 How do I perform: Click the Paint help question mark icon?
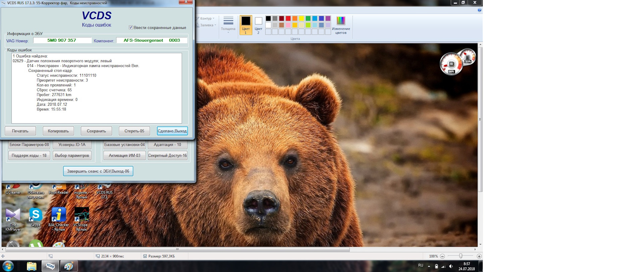pyautogui.click(x=479, y=10)
